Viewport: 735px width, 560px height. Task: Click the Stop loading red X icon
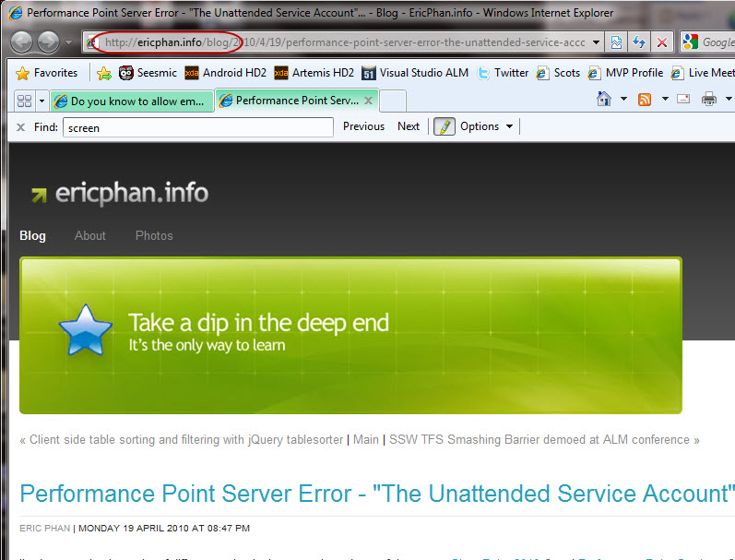(661, 42)
